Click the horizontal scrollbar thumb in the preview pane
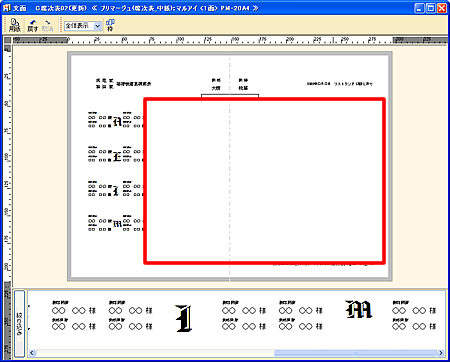Screen dimensions: 450x362 tap(355, 353)
